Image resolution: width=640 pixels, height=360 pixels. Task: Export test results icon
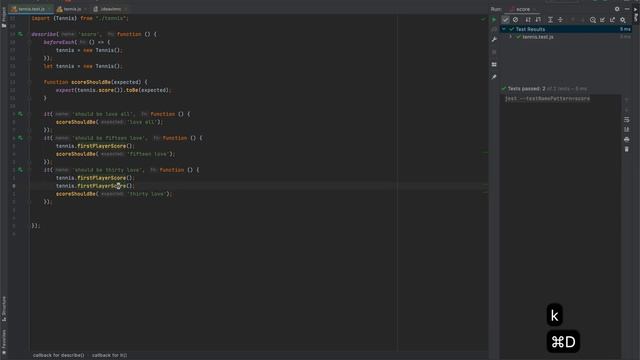tap(612, 20)
